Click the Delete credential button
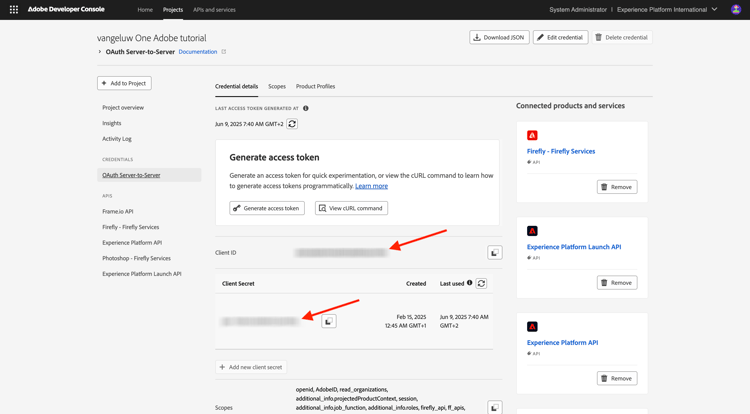 pyautogui.click(x=621, y=37)
